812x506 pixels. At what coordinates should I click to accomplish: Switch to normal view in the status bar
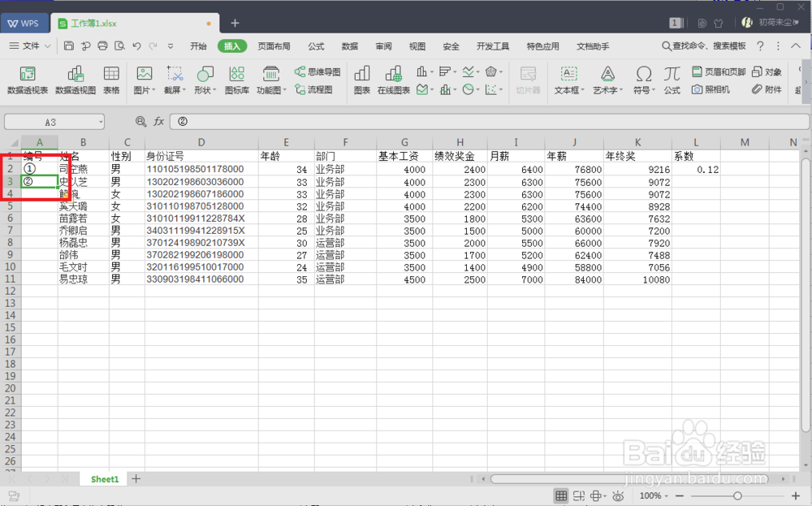561,495
